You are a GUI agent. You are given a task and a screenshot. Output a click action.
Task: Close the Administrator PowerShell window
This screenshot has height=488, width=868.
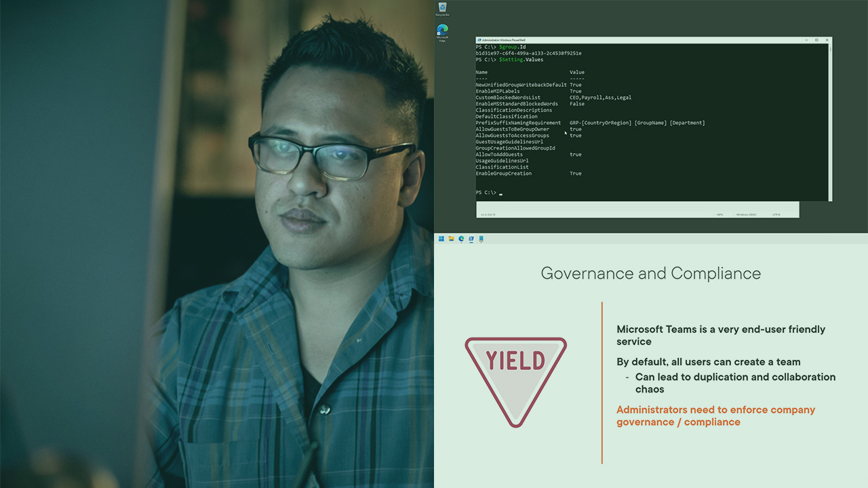click(x=827, y=40)
